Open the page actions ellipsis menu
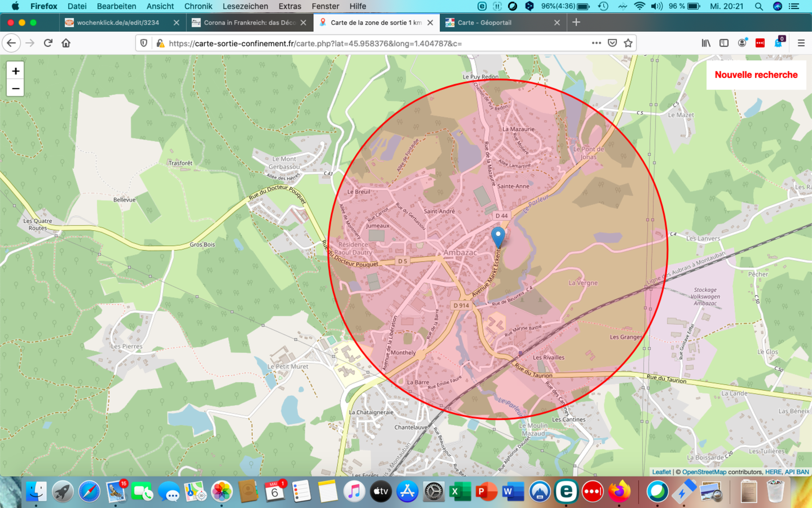Screen dimensions: 812x508 596,43
